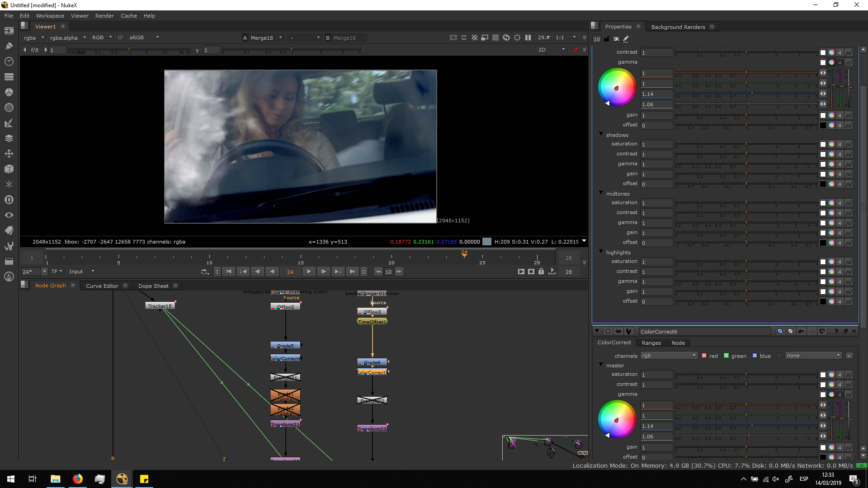
Task: Switch to the Ranges tab
Action: click(x=651, y=343)
